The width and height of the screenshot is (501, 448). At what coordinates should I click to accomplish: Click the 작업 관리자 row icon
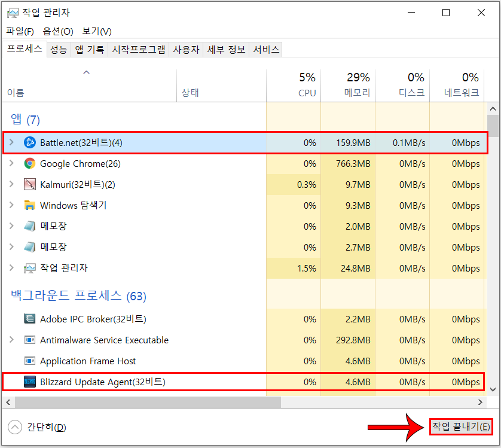(x=30, y=268)
